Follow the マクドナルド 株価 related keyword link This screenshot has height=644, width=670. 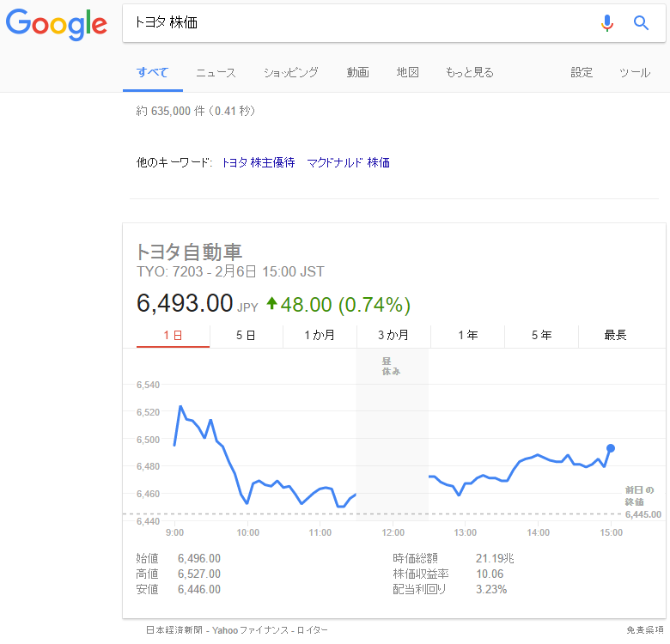(348, 162)
